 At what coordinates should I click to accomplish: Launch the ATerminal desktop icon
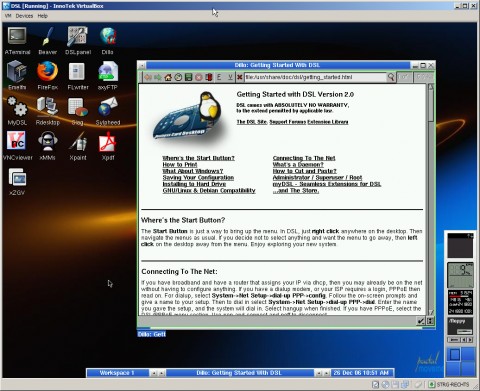(x=17, y=40)
